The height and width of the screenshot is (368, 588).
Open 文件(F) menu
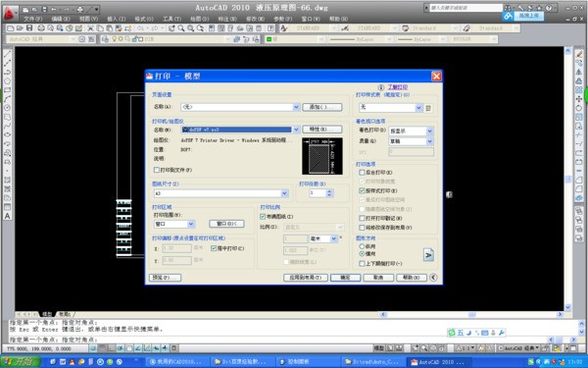(33, 19)
